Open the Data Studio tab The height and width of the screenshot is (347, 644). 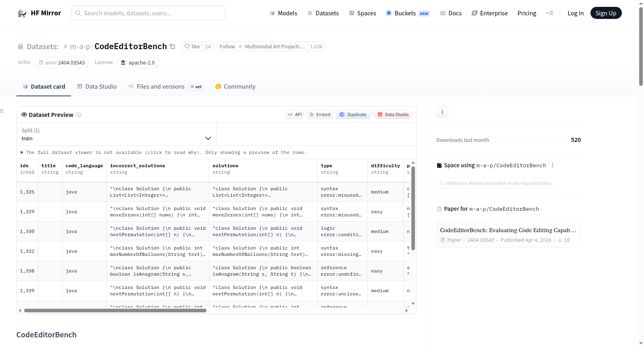[x=97, y=87]
